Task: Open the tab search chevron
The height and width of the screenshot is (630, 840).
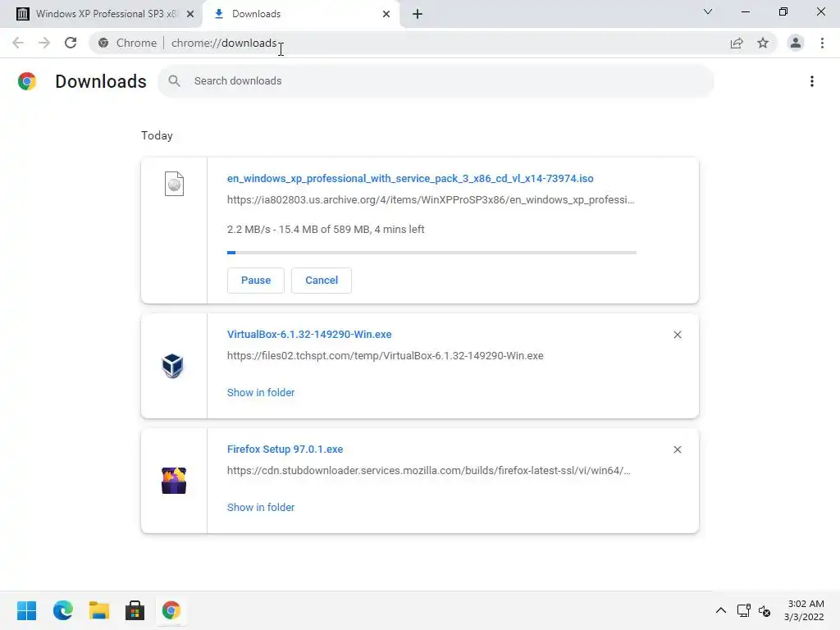Action: (708, 11)
